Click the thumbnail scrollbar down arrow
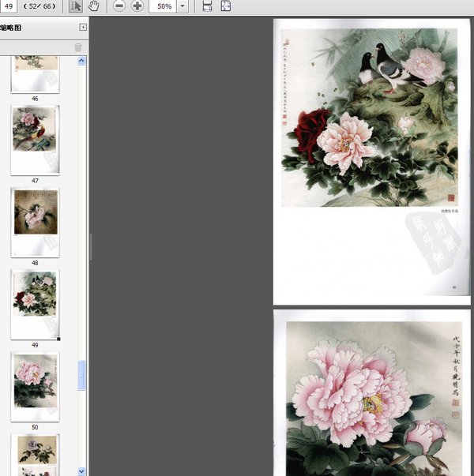Image resolution: width=474 pixels, height=476 pixels. click(x=81, y=471)
